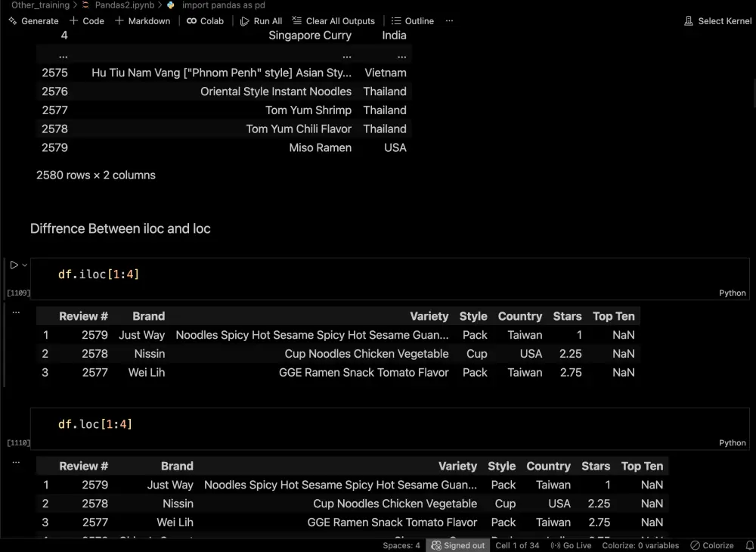Click stars value 2.25 in loc output

599,504
